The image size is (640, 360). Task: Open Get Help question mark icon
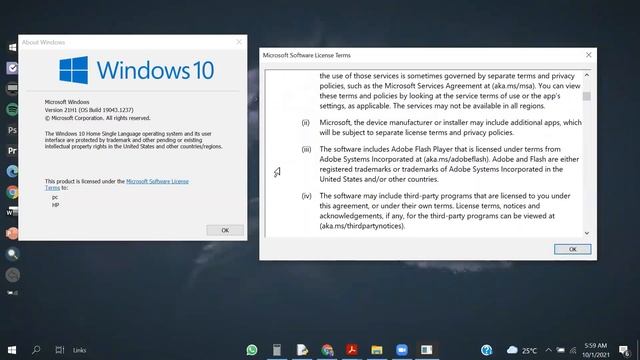[486, 350]
